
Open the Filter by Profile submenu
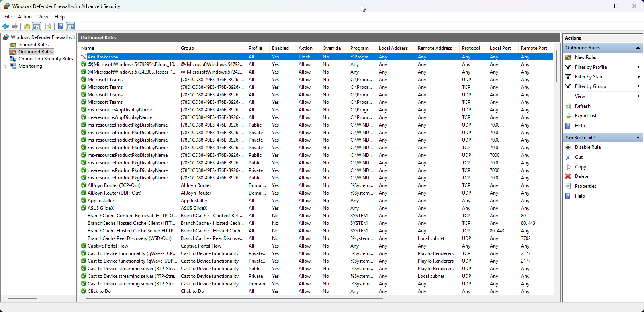[x=591, y=67]
